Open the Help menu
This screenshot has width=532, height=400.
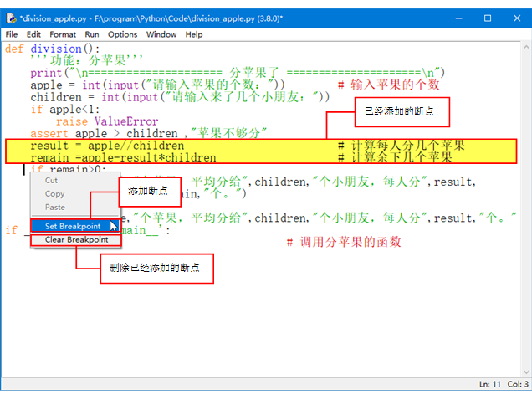tap(194, 34)
